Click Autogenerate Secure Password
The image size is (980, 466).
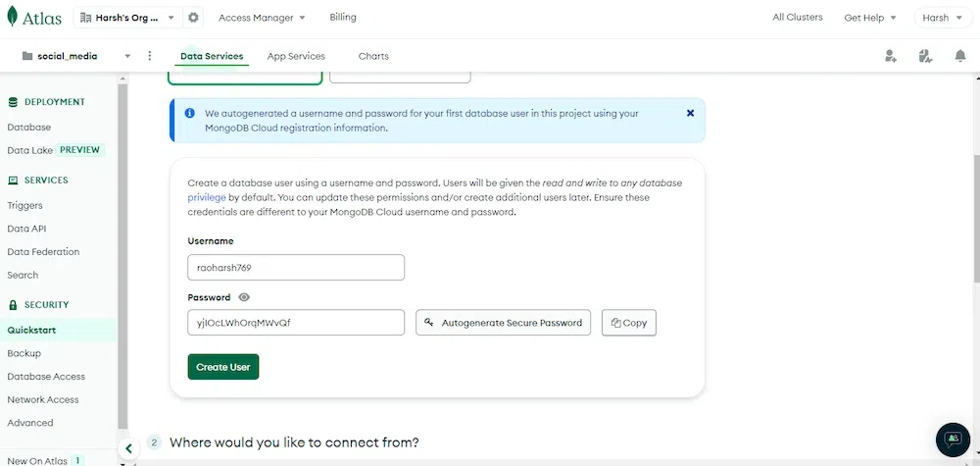tap(503, 323)
